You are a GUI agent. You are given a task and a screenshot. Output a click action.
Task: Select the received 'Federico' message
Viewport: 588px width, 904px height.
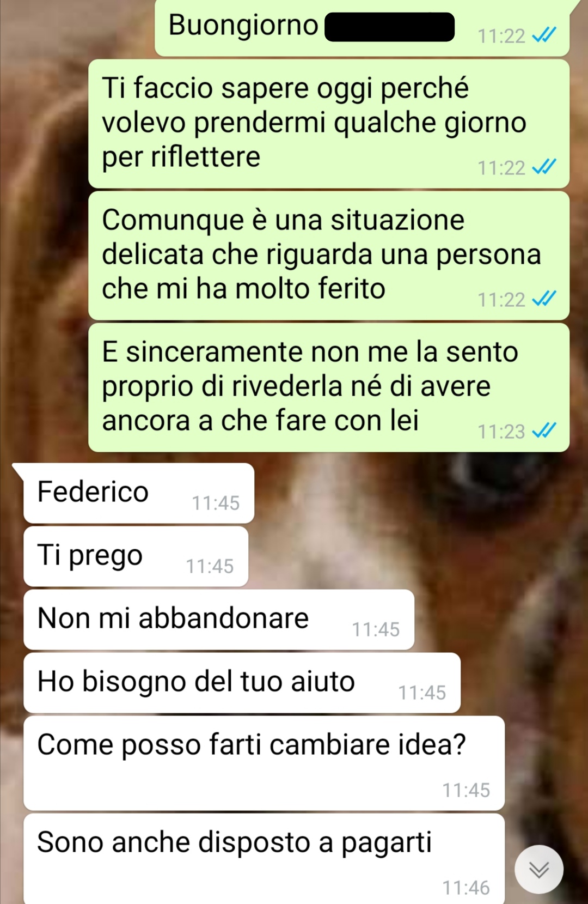point(139,493)
